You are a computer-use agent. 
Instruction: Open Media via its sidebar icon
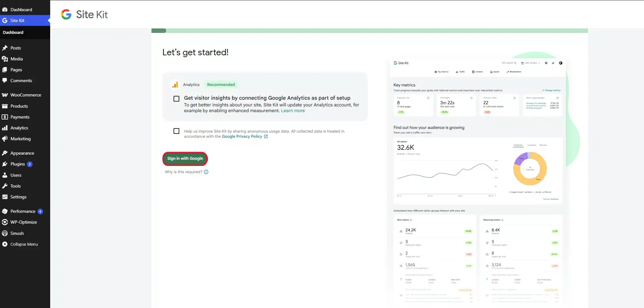pos(5,59)
